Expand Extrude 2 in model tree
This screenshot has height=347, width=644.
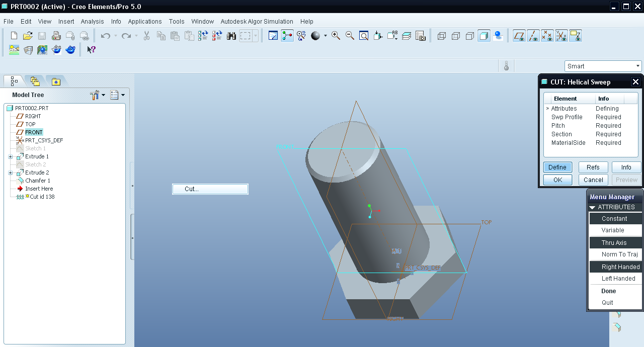point(11,172)
